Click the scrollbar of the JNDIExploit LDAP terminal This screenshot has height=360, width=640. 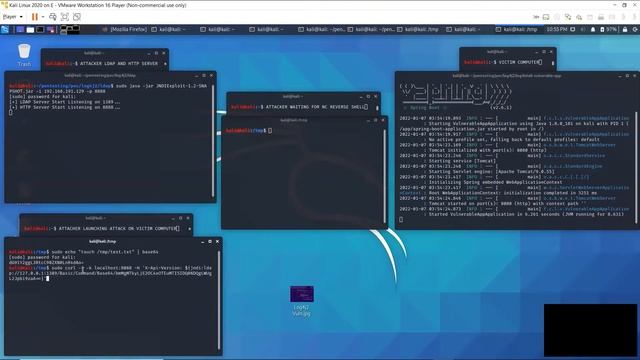(213, 141)
